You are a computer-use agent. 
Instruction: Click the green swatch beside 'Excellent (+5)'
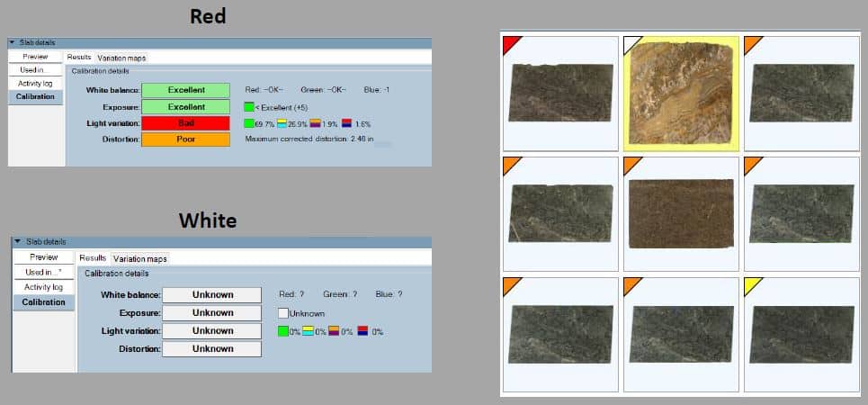[250, 106]
